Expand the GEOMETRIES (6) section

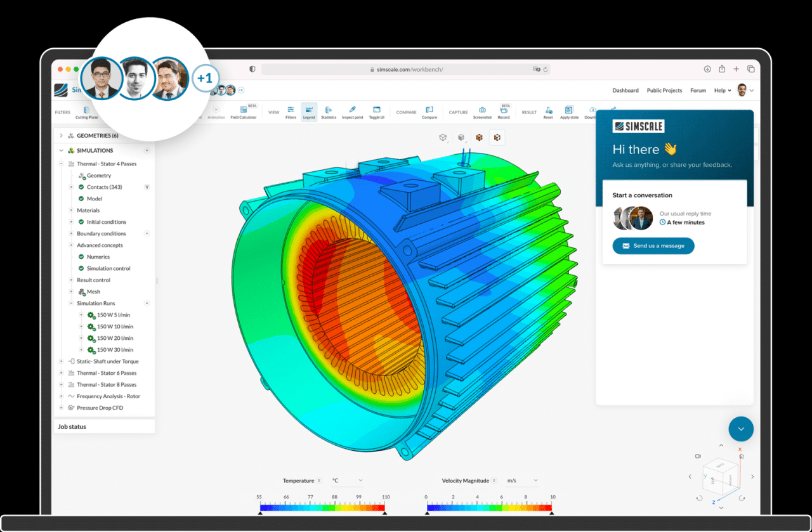(x=62, y=136)
